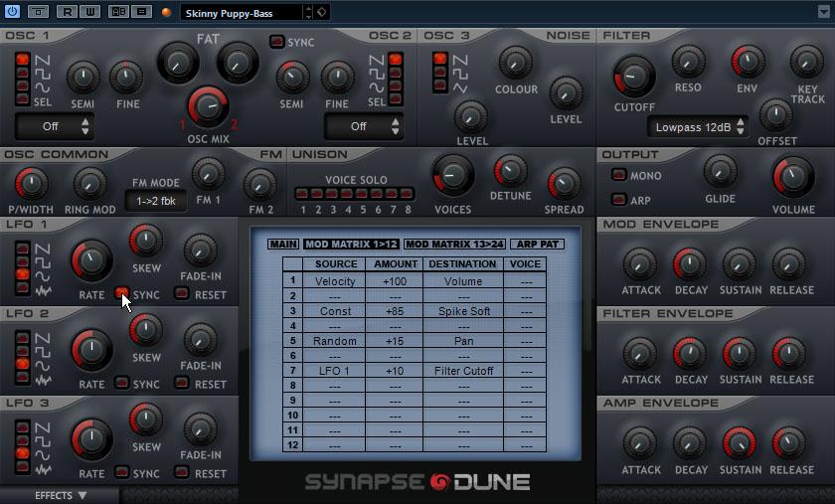The height and width of the screenshot is (504, 835).
Task: Open FM MODE 1->2 fbk selector
Action: (155, 202)
